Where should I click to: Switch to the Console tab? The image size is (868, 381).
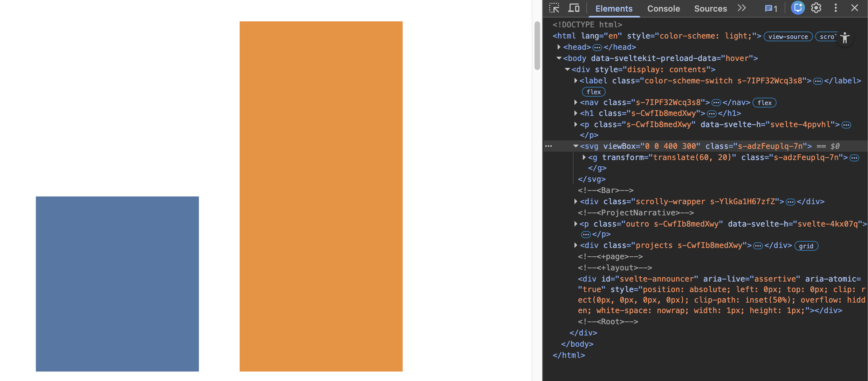[663, 8]
